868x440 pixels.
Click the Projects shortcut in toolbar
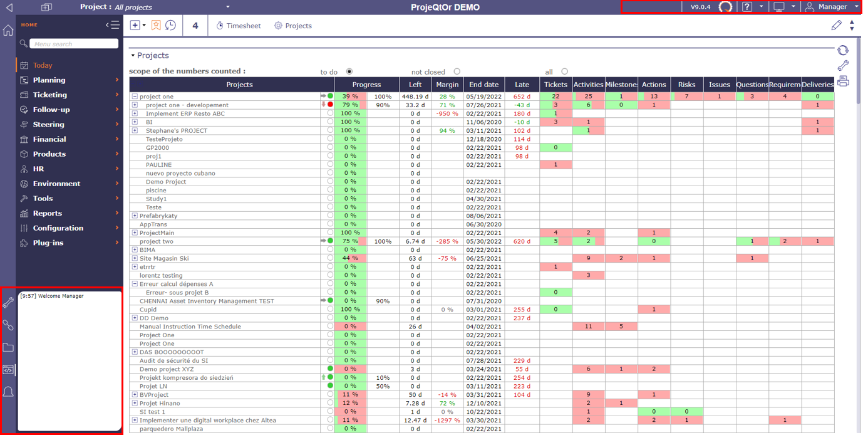tap(293, 26)
